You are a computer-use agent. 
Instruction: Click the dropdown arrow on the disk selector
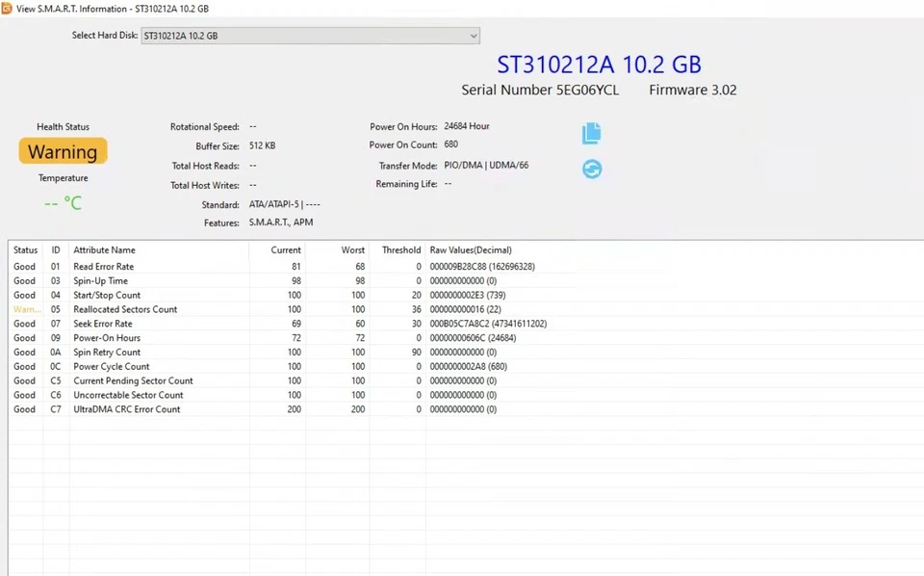pos(473,36)
